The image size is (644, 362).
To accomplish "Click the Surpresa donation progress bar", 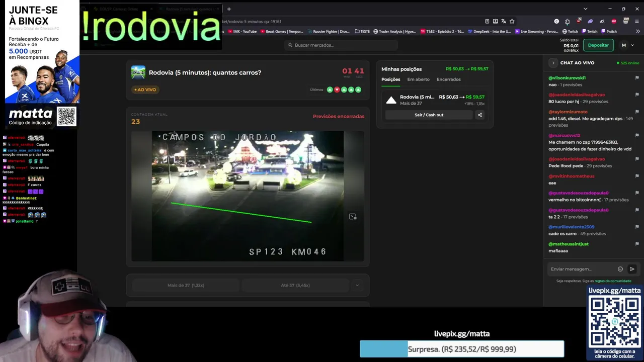I will [462, 349].
